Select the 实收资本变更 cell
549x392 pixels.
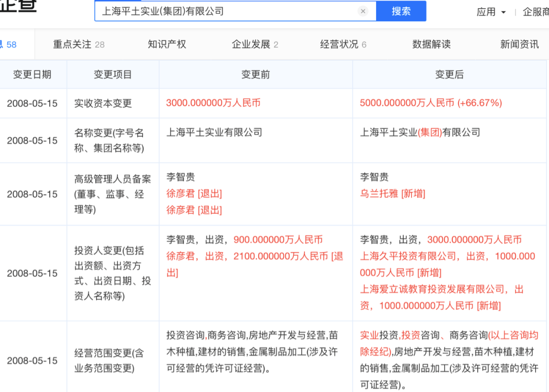(x=113, y=104)
